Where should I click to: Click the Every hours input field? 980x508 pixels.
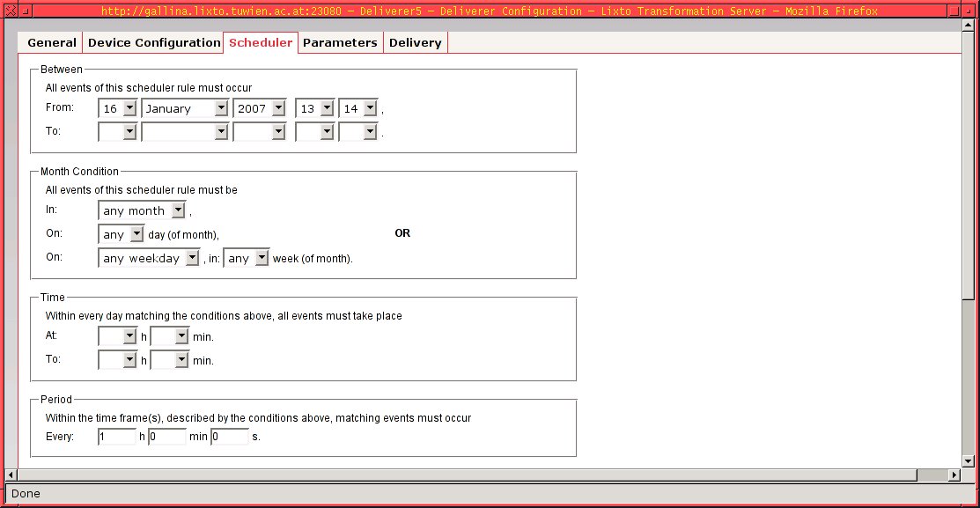117,437
